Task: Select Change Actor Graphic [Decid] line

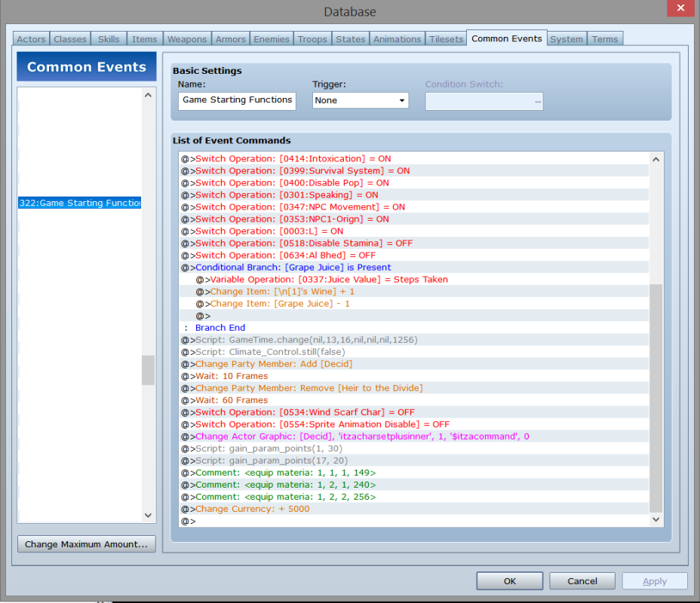Action: point(414,436)
